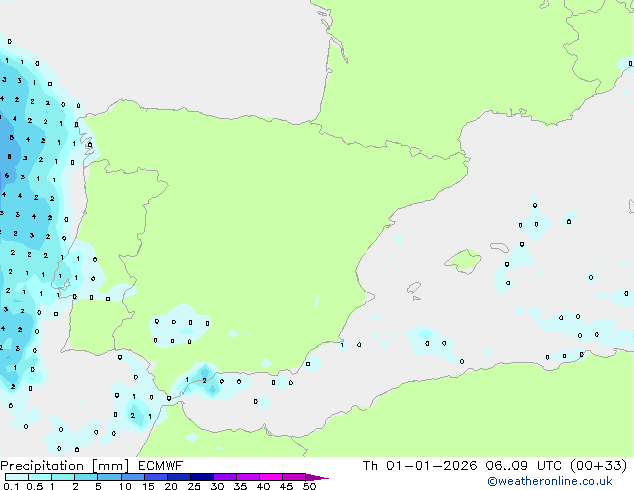This screenshot has height=490, width=634.
Task: Click the 45–50 mm legend color swatch
Action: point(294,477)
